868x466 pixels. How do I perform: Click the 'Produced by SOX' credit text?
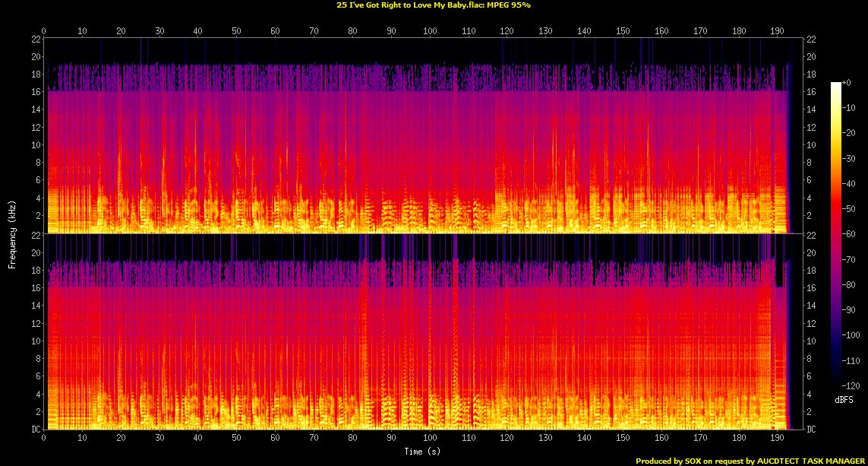pos(750,461)
